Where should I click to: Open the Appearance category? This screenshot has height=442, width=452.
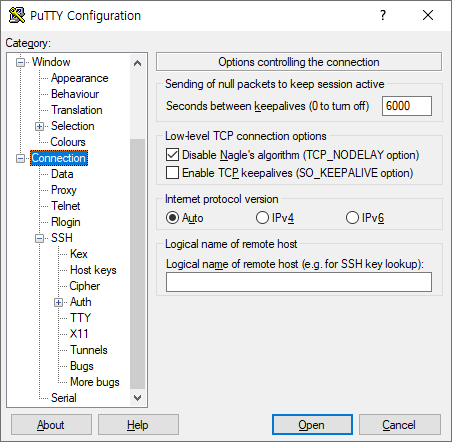80,78
